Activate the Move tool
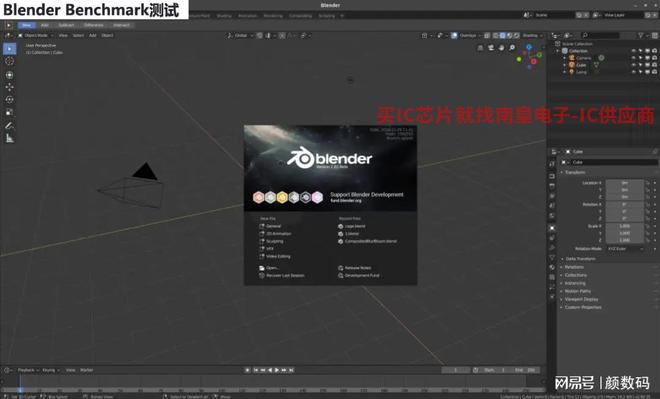Viewport: 660px width, 399px height. [x=9, y=87]
